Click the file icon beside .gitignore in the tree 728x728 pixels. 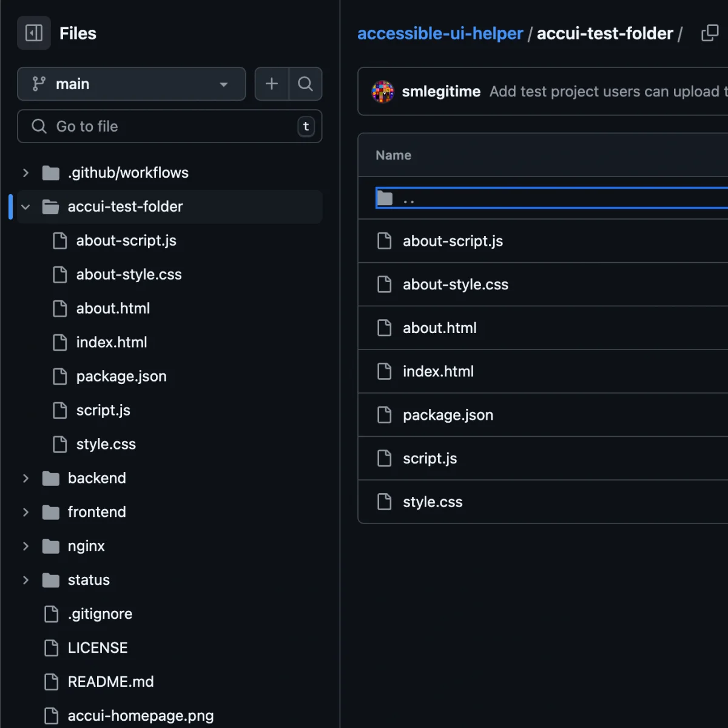point(52,614)
